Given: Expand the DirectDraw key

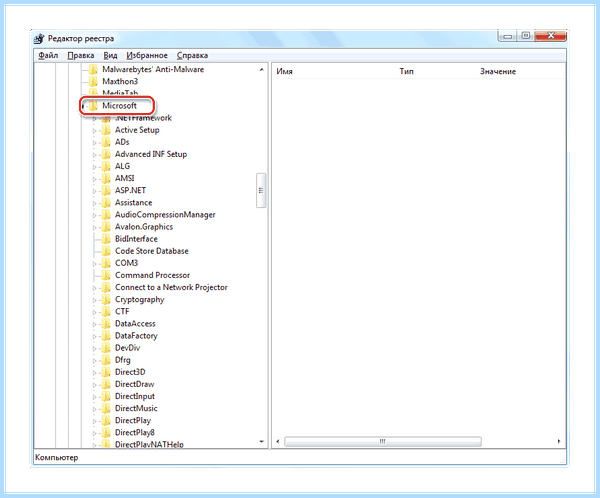Looking at the screenshot, I should coord(95,385).
